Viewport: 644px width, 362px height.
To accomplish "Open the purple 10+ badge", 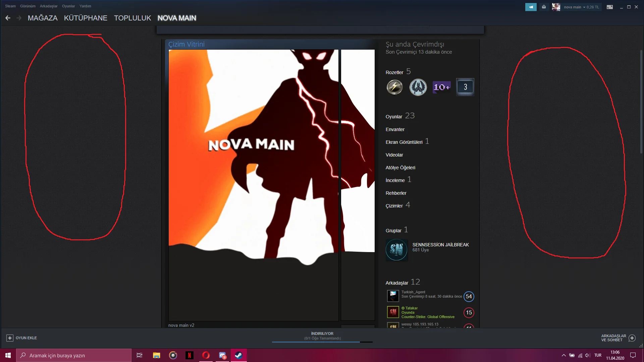I will pyautogui.click(x=441, y=87).
